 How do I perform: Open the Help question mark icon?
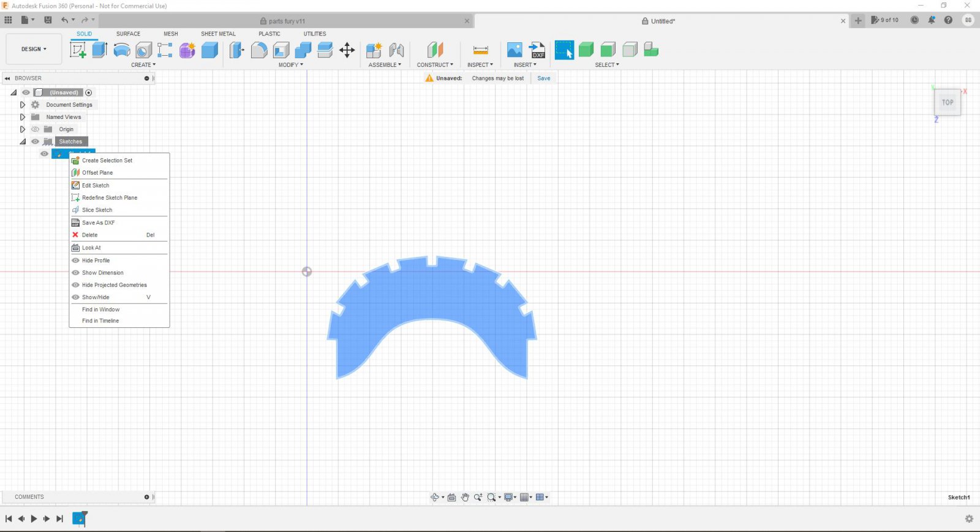tap(948, 20)
